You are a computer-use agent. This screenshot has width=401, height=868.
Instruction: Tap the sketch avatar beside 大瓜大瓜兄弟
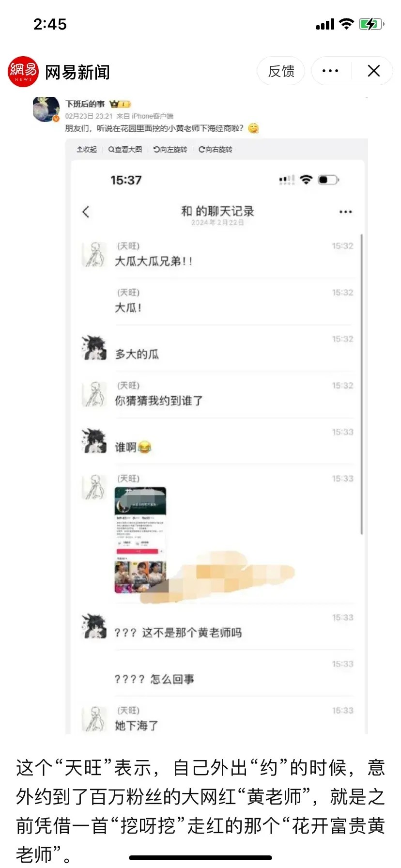coord(94,255)
